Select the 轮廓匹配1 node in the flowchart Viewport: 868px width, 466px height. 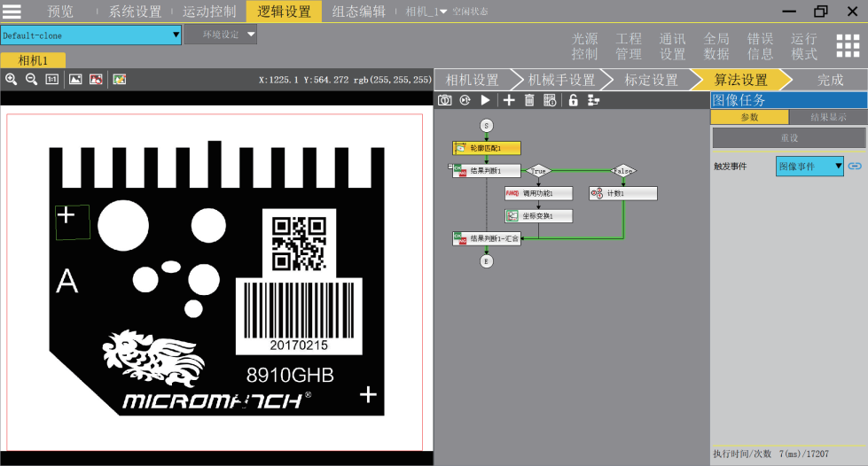pos(487,148)
